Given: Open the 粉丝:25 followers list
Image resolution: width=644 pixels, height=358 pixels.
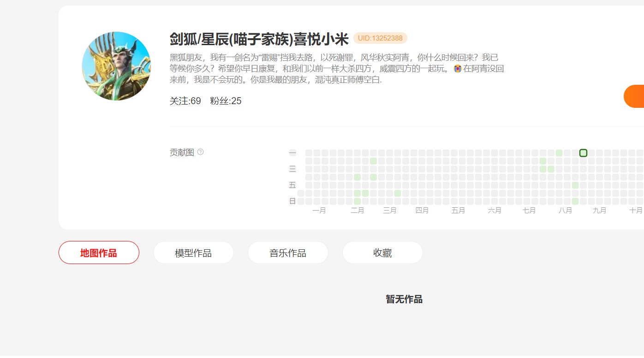Looking at the screenshot, I should pyautogui.click(x=226, y=101).
